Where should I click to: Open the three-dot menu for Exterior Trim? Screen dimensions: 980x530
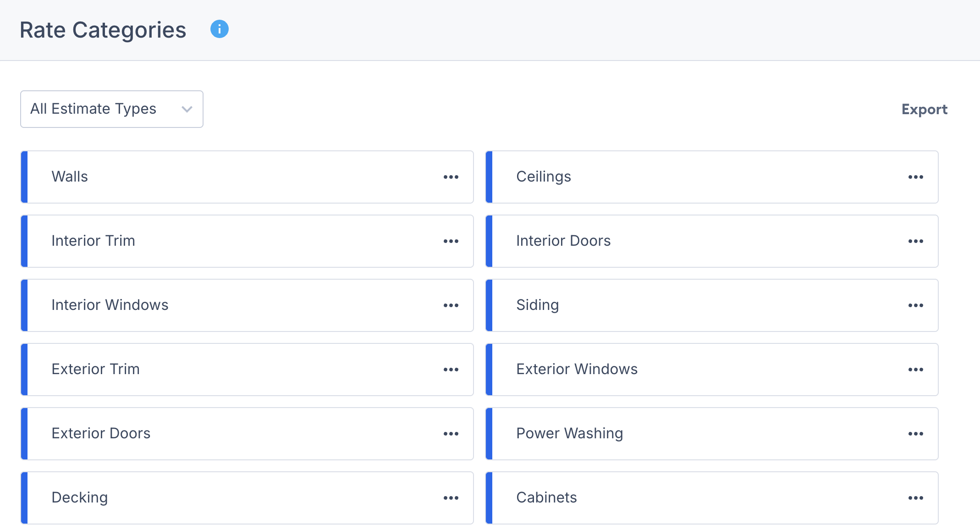(x=451, y=370)
